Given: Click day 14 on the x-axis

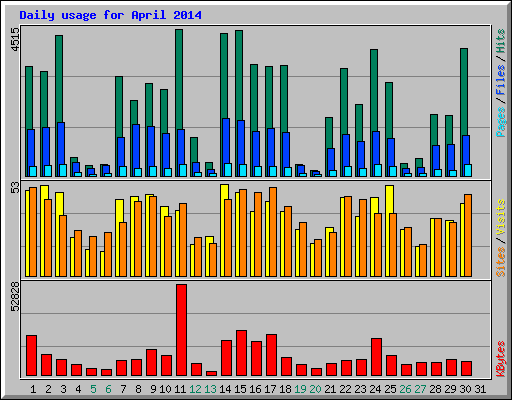Looking at the screenshot, I should click(x=225, y=389).
